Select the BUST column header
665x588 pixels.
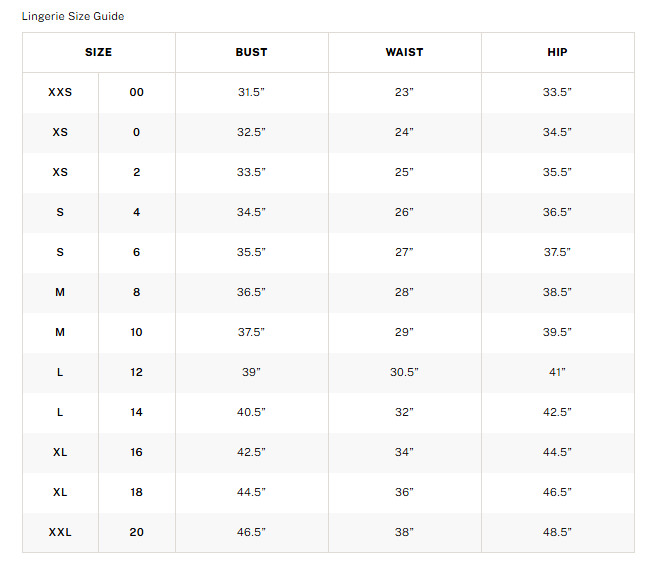click(x=251, y=52)
